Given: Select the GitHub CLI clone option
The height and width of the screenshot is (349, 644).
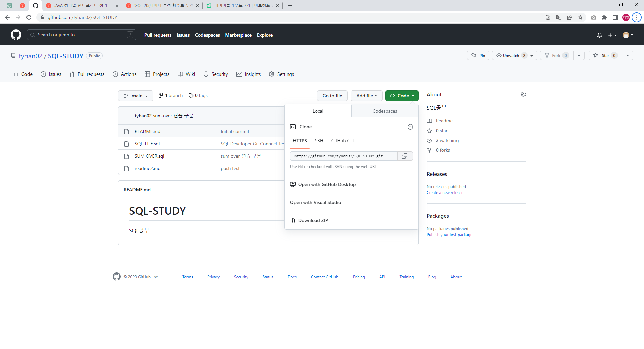Looking at the screenshot, I should (x=342, y=141).
